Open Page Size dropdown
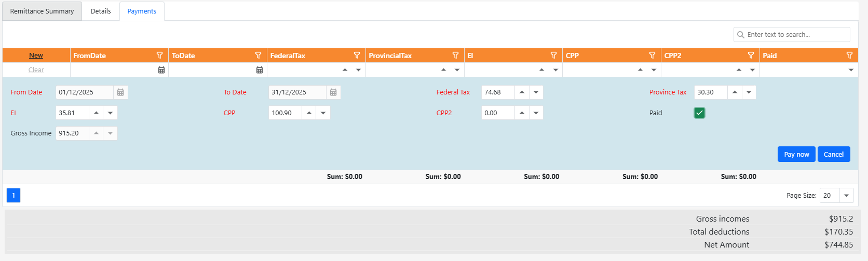This screenshot has width=868, height=261. 847,196
